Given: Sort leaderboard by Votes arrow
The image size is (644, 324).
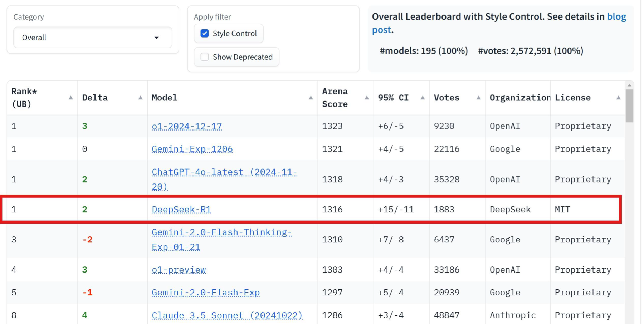Looking at the screenshot, I should point(478,98).
